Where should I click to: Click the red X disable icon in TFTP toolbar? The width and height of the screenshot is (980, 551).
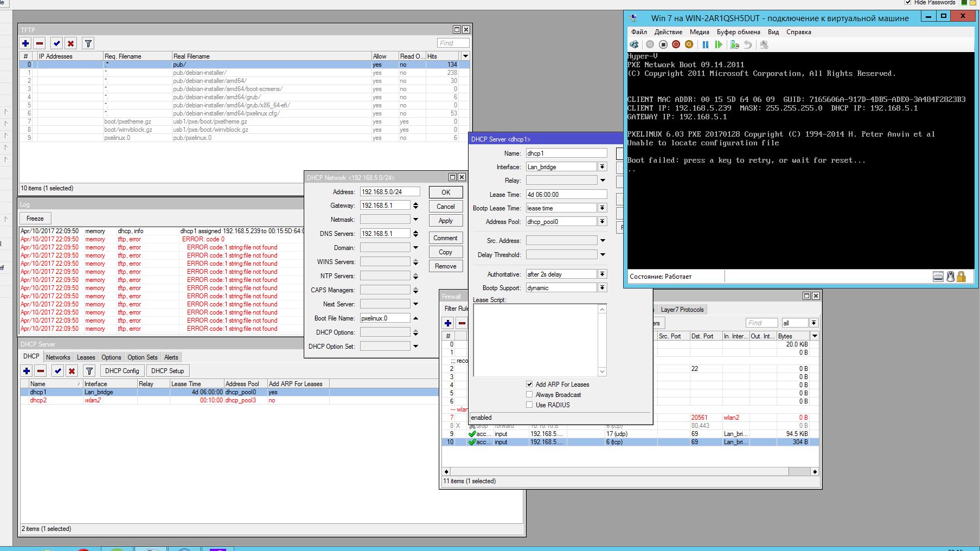pos(71,43)
